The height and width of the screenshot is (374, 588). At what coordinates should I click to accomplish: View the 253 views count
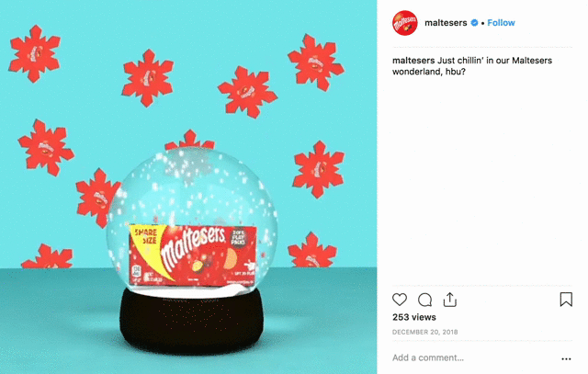click(x=414, y=317)
